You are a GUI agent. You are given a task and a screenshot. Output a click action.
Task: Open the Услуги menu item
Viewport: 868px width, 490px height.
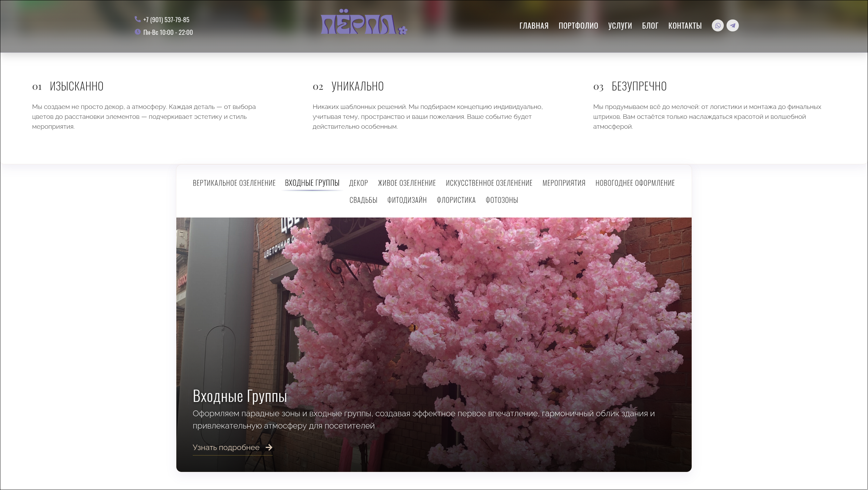coord(620,26)
